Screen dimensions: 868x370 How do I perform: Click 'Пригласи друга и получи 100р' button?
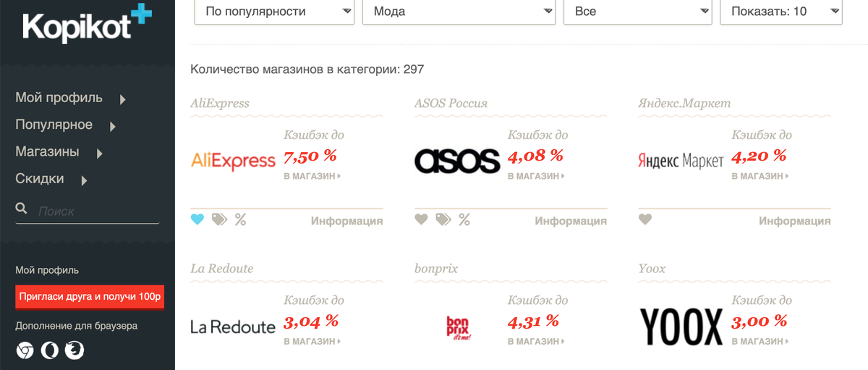(90, 297)
